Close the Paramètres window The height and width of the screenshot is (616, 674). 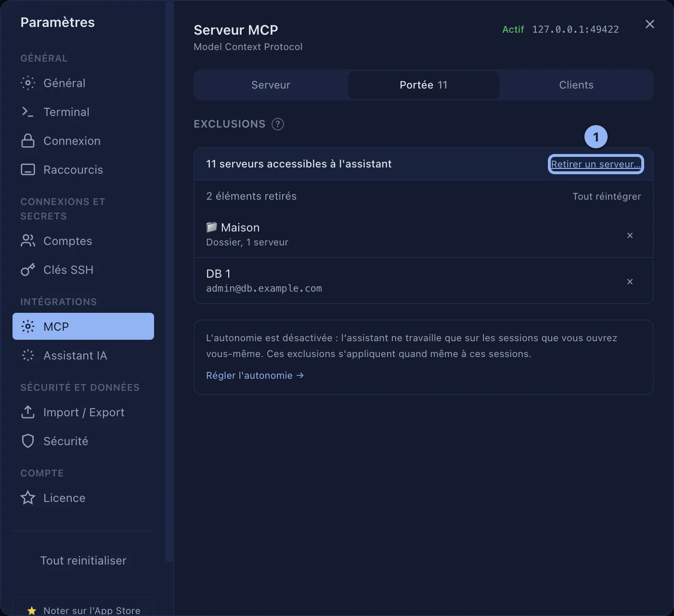[650, 24]
